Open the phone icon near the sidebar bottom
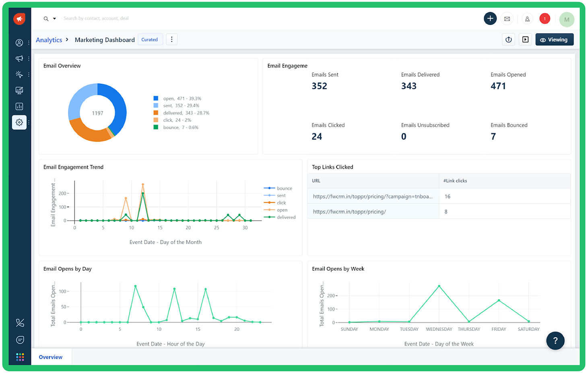Image resolution: width=588 pixels, height=373 pixels. [x=19, y=323]
